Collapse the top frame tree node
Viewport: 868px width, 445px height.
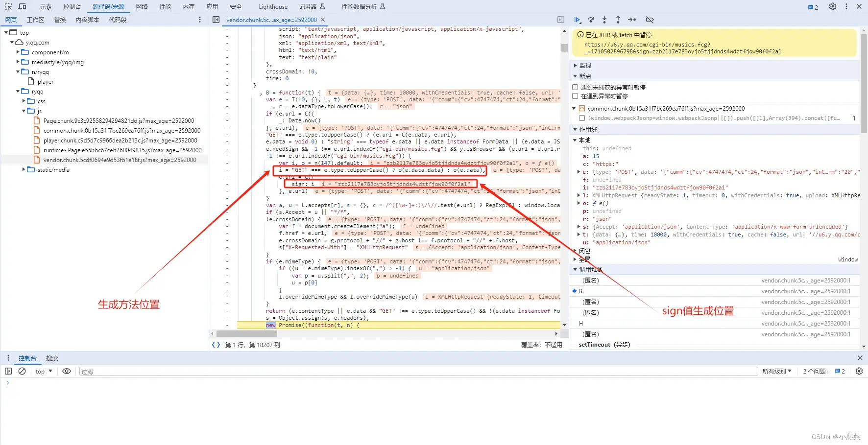coord(6,33)
